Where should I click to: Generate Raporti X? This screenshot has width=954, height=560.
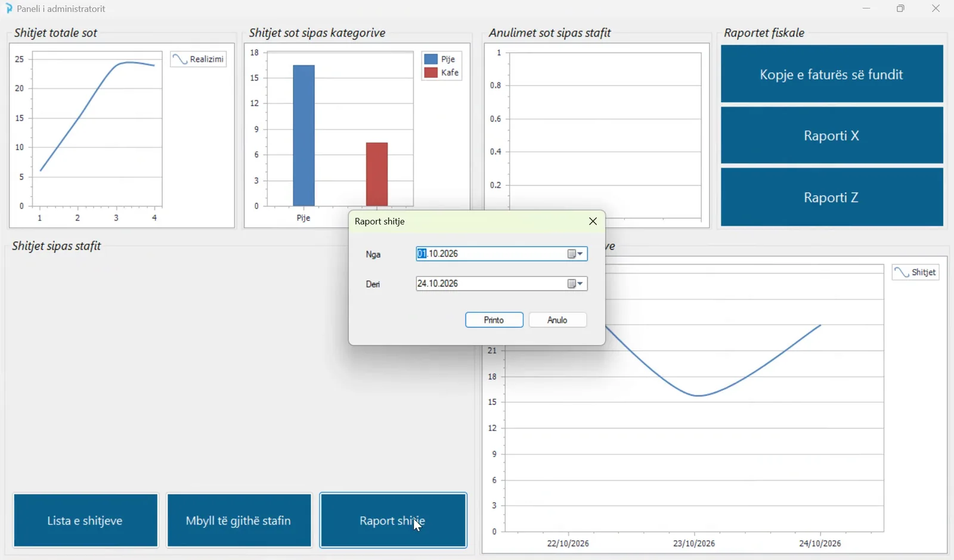click(x=832, y=136)
